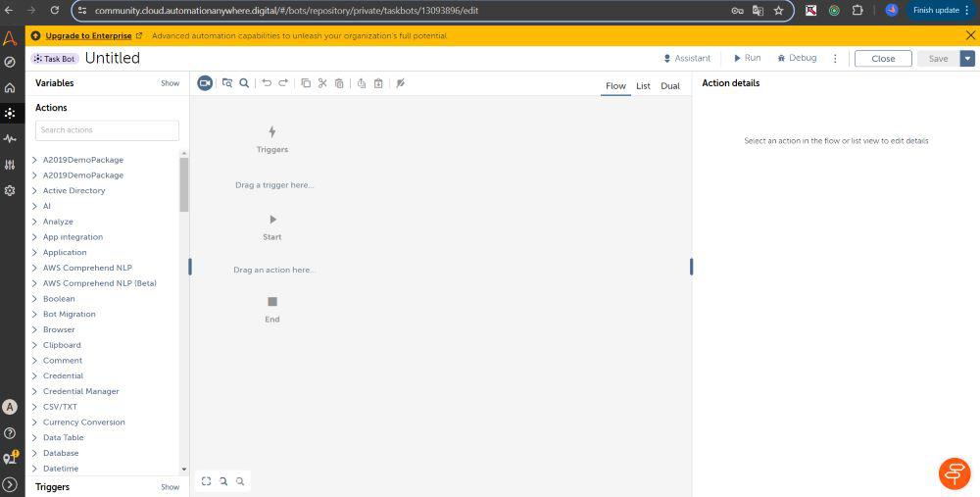Switch to the Dual view tab
The image size is (980, 497).
click(x=670, y=86)
